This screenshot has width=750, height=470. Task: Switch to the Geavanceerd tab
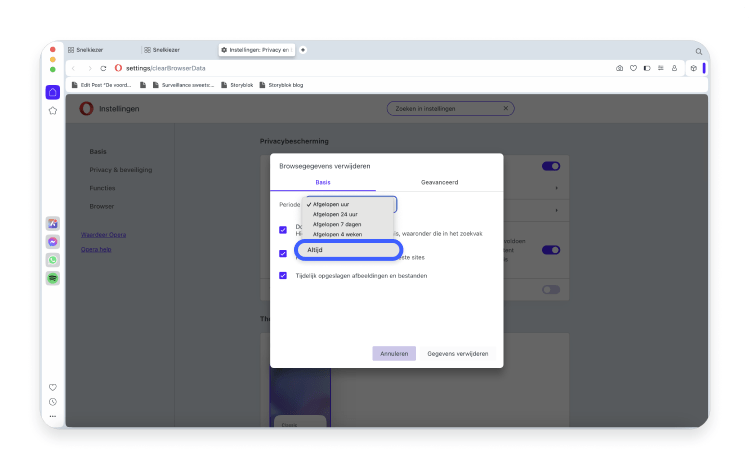pos(440,183)
